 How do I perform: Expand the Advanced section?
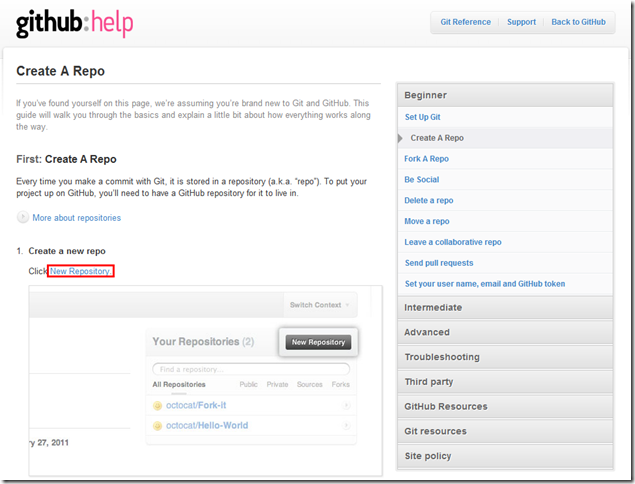pyautogui.click(x=505, y=332)
